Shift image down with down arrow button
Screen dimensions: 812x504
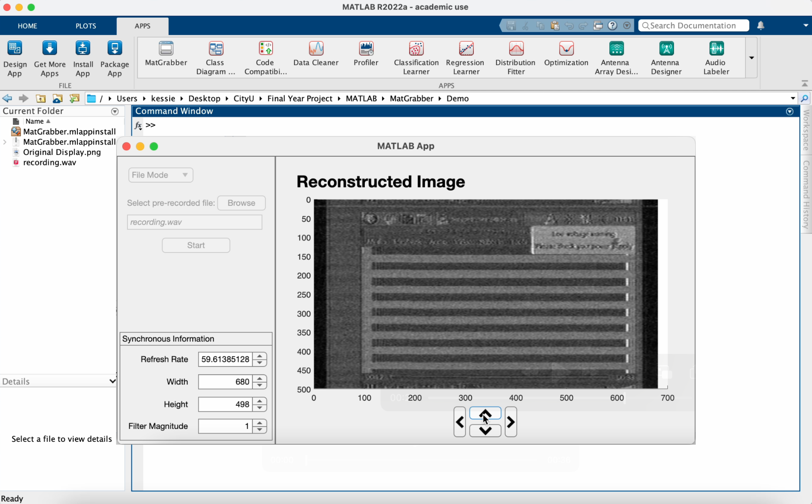485,430
